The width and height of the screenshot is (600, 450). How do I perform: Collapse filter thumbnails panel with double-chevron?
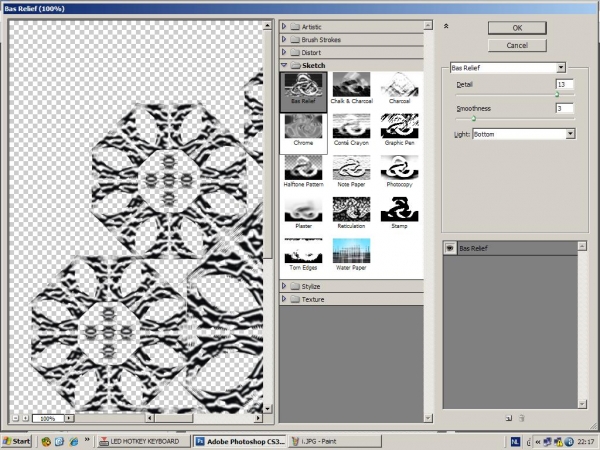click(446, 26)
